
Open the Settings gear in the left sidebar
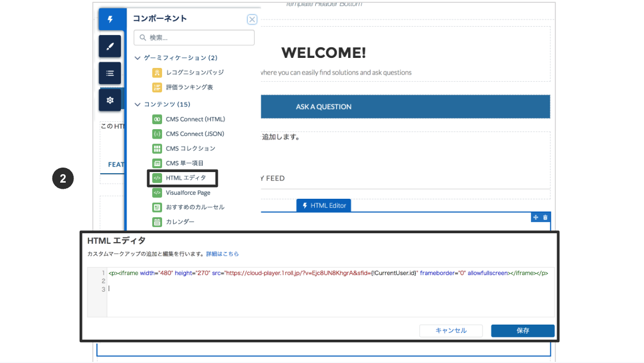[110, 100]
